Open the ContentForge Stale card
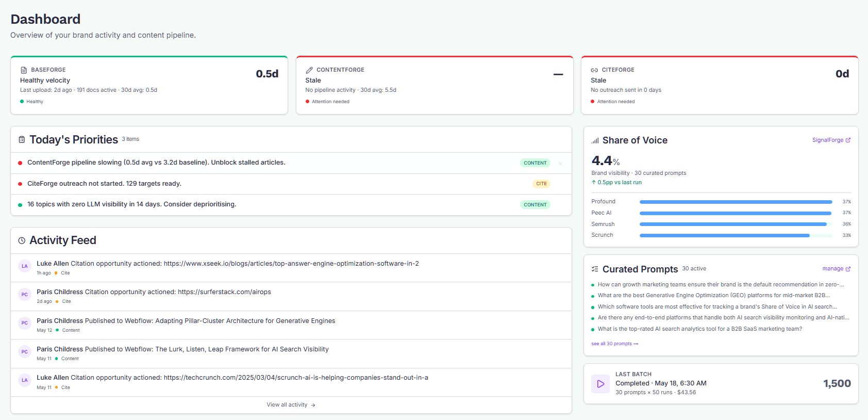This screenshot has height=420, width=868. (x=435, y=85)
